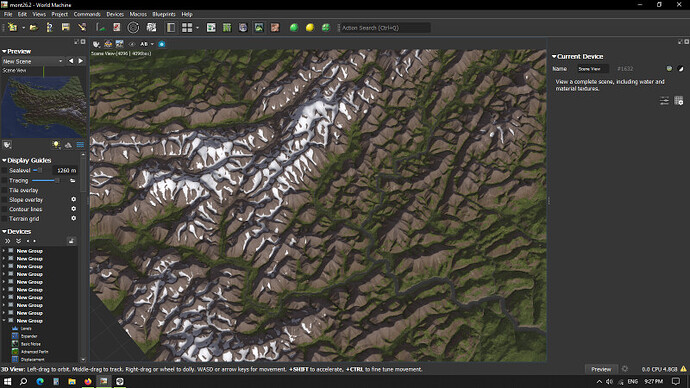Go to previous scene with left arrow
Viewport: 690px width, 388px height.
pyautogui.click(x=71, y=61)
